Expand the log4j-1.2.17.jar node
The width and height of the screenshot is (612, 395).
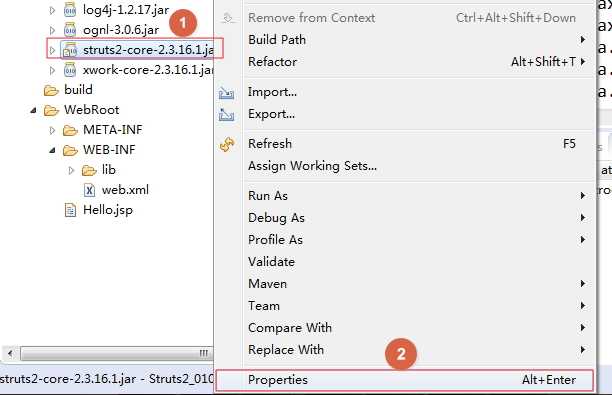click(52, 10)
